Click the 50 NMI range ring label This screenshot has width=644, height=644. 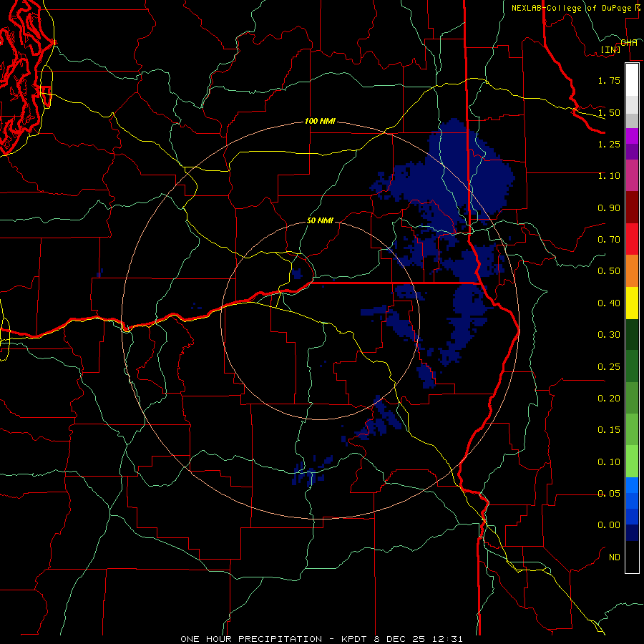320,221
